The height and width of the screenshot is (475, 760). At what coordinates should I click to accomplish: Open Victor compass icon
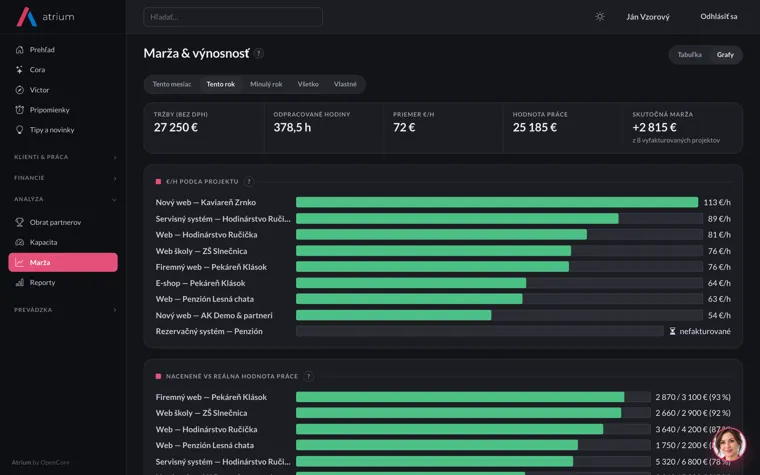[19, 90]
